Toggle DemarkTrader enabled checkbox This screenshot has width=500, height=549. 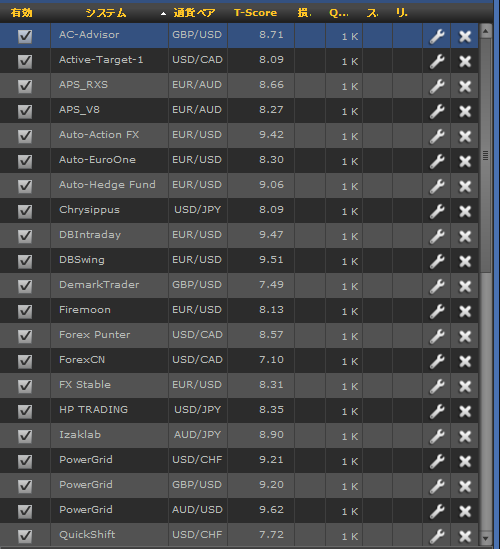click(25, 286)
